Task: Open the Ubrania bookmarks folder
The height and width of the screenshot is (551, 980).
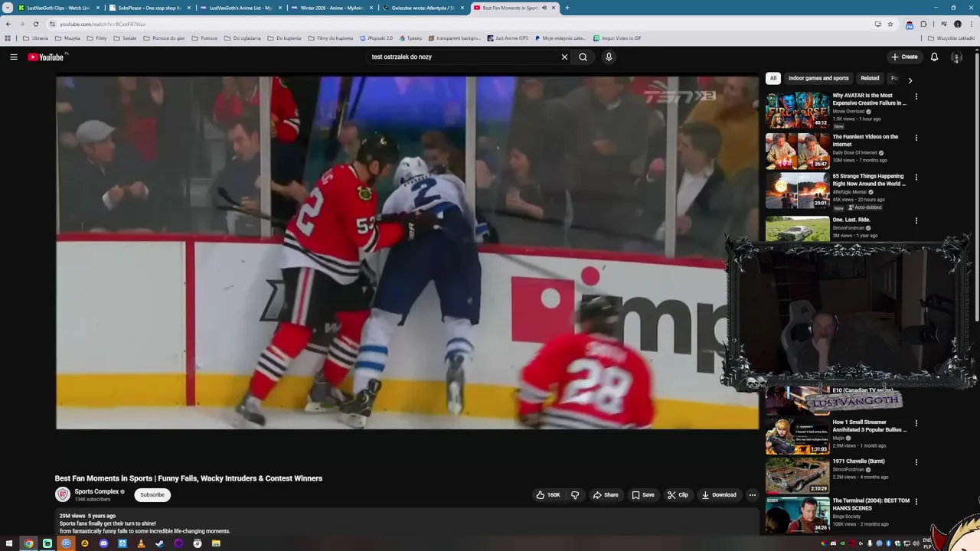Action: (x=35, y=38)
